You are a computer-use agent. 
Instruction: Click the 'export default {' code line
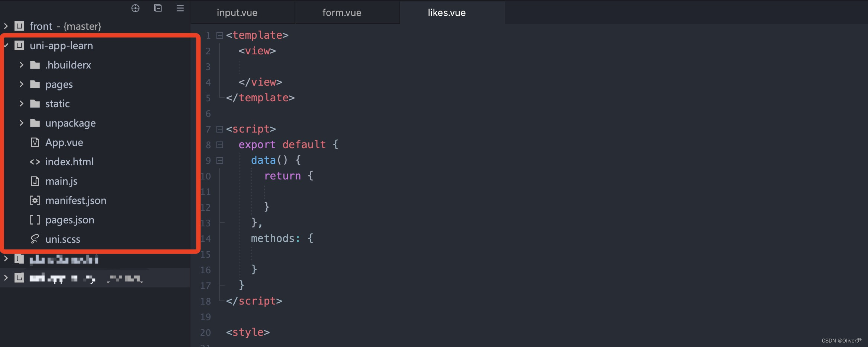[289, 144]
